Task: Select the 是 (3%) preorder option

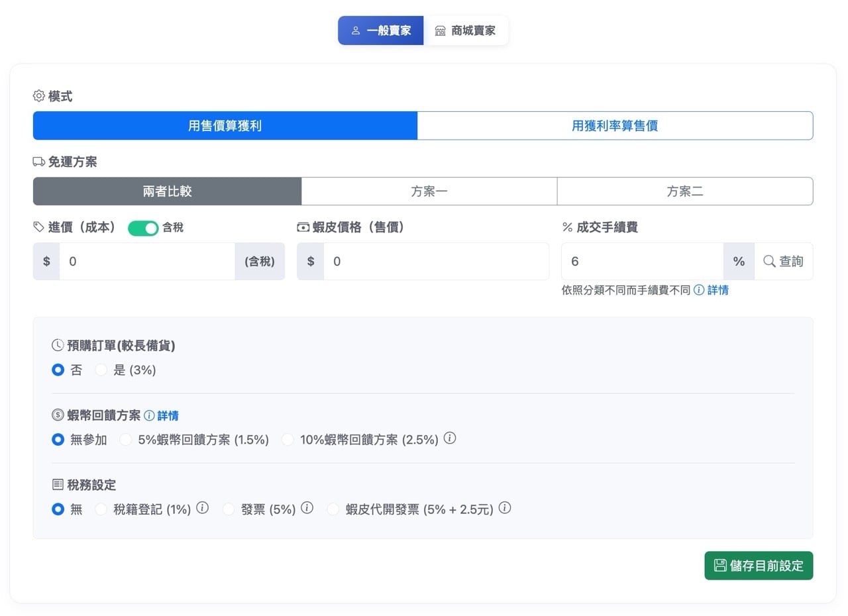Action: point(101,370)
